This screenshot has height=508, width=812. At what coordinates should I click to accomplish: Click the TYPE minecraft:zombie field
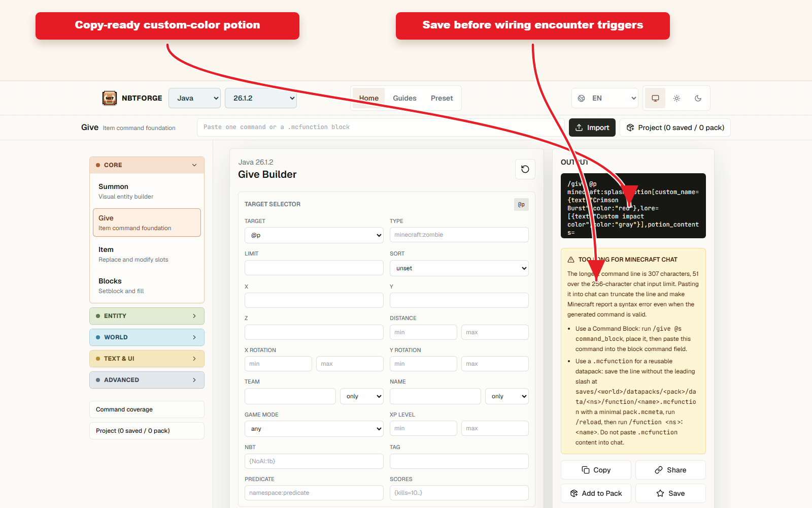click(x=459, y=235)
